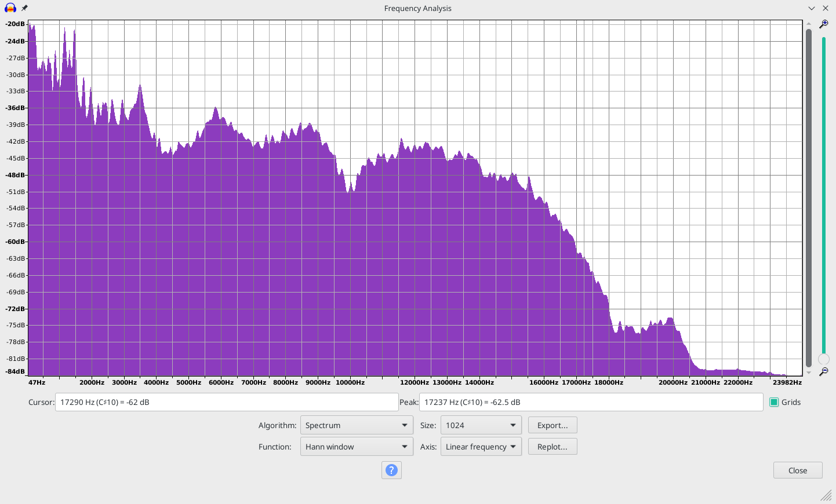Toggle the Grids checkbox
The height and width of the screenshot is (504, 836).
[774, 402]
